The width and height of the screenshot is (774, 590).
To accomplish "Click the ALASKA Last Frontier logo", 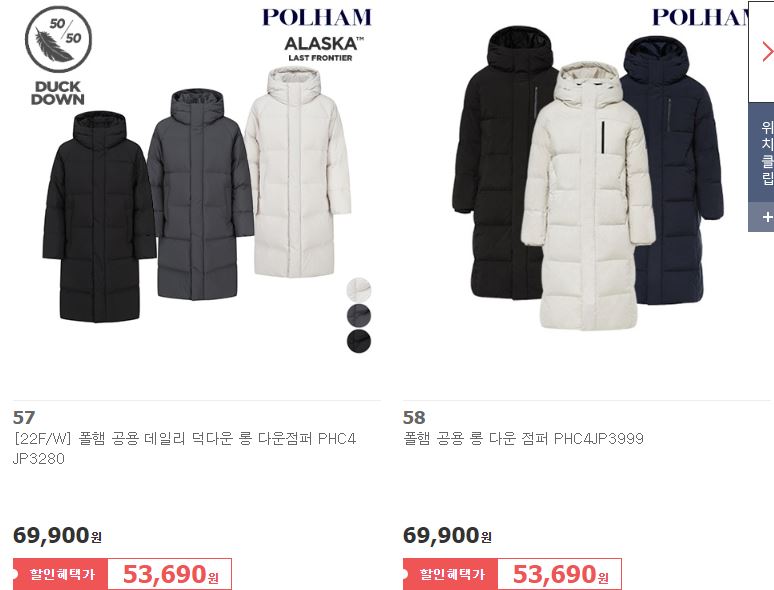I will point(323,49).
